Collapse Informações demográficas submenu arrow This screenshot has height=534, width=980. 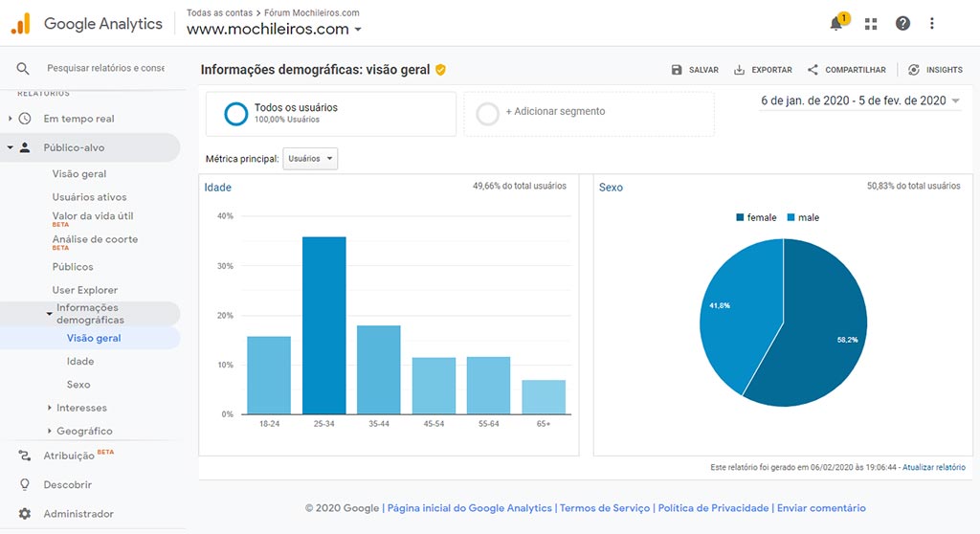[x=49, y=314]
